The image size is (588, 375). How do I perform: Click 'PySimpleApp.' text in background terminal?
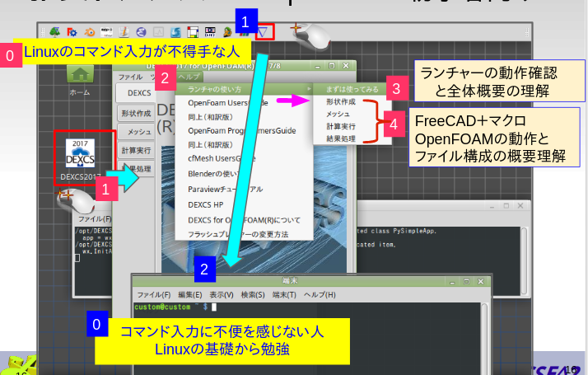point(415,232)
